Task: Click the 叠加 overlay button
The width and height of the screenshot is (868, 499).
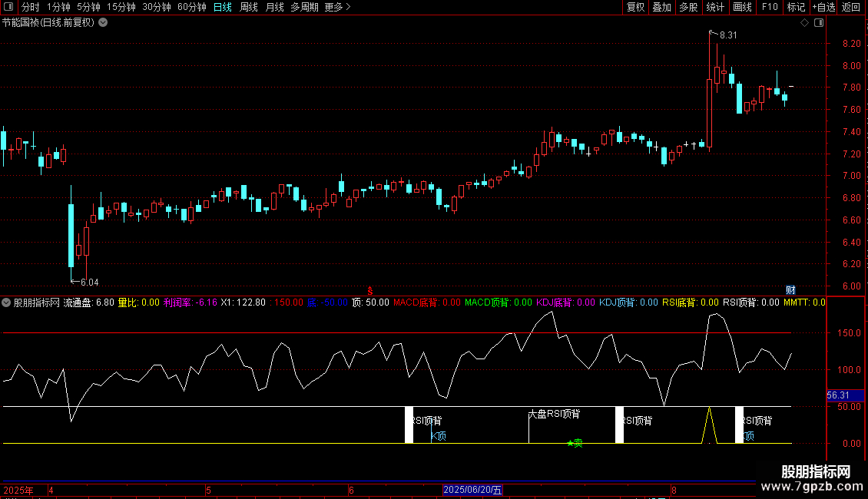Action: (x=661, y=7)
